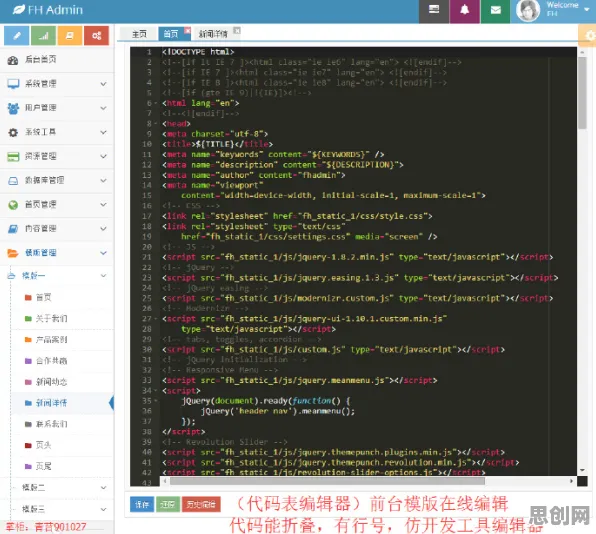Expand the 资源管理 menu chevron
Viewport: 596px width, 534px height.
coord(103,156)
